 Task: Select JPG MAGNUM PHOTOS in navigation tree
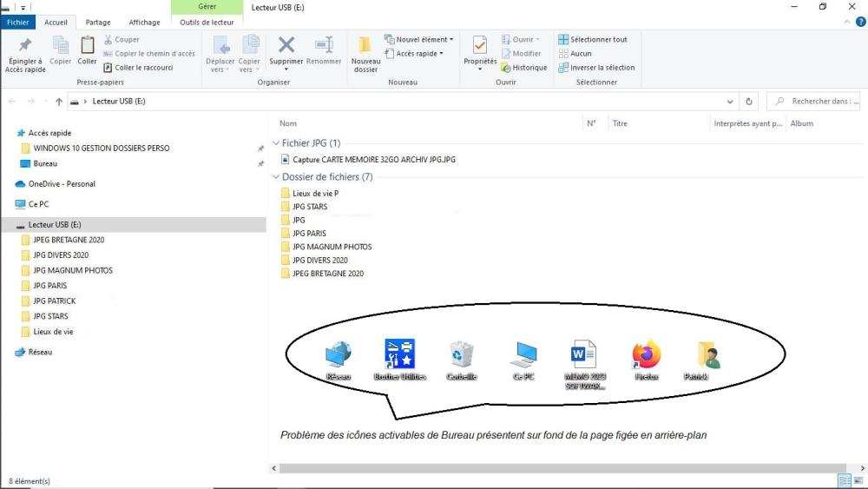[x=73, y=270]
